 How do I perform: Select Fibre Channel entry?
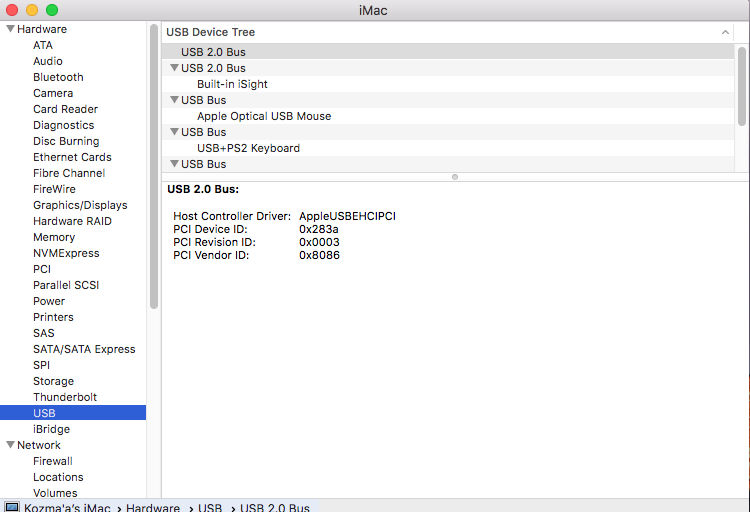click(x=69, y=173)
